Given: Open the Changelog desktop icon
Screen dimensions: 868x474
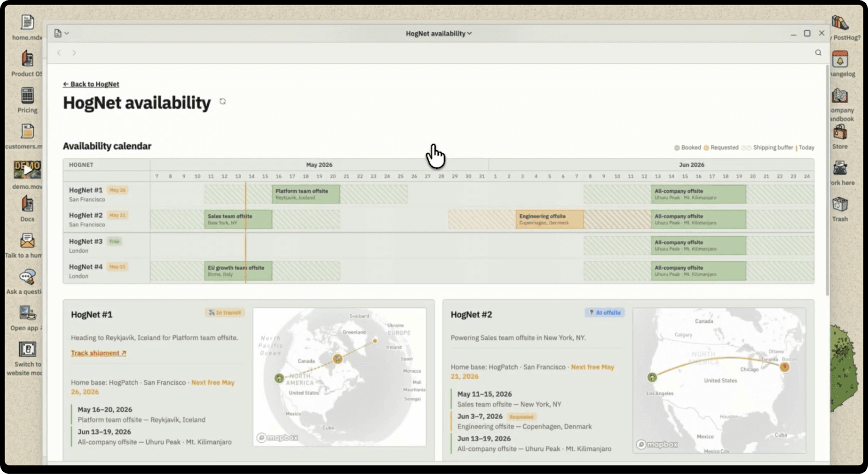Looking at the screenshot, I should pos(840,59).
